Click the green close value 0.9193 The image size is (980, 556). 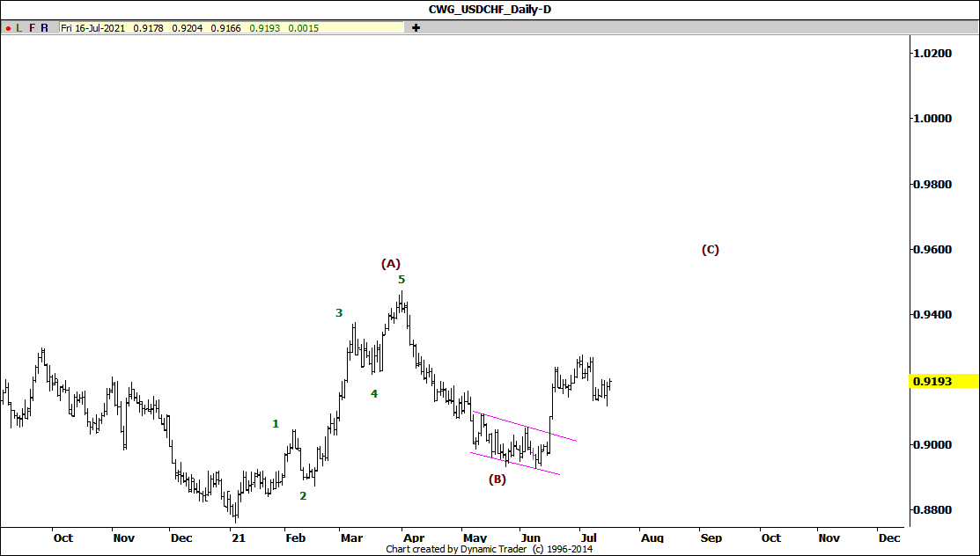(x=264, y=28)
